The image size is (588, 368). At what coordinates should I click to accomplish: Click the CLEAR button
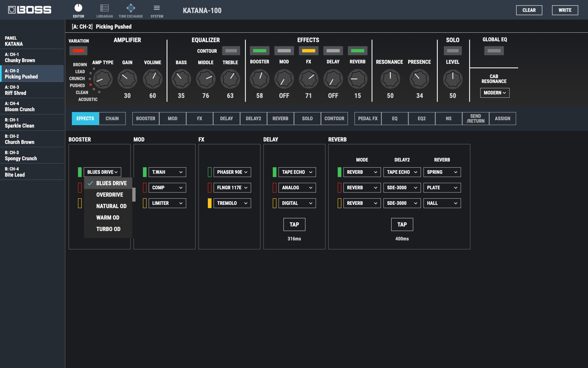click(x=529, y=10)
